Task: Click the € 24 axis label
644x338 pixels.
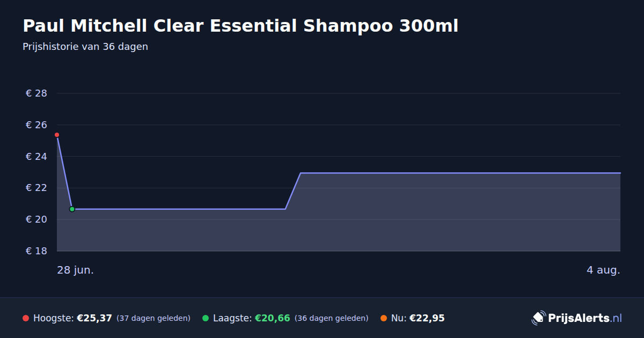Action: pyautogui.click(x=36, y=157)
